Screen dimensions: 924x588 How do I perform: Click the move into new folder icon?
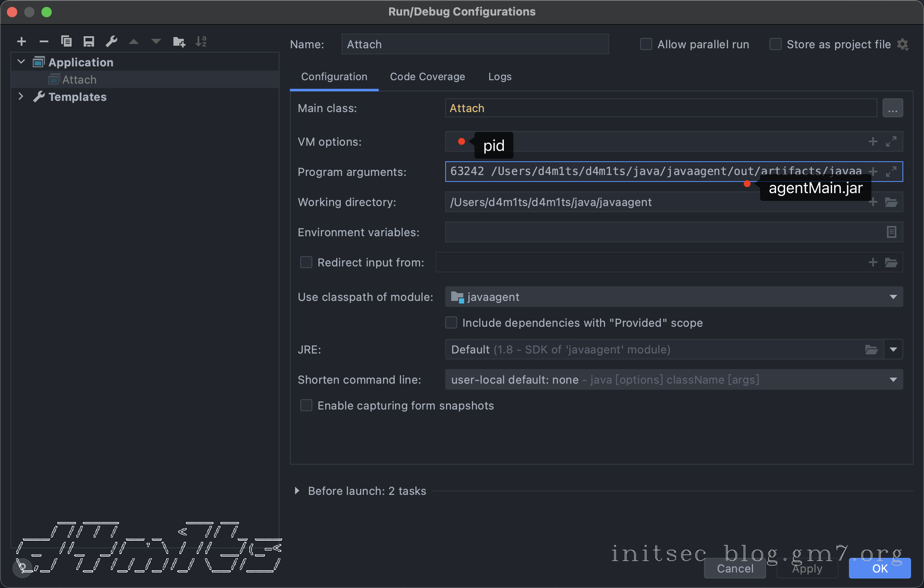[179, 41]
